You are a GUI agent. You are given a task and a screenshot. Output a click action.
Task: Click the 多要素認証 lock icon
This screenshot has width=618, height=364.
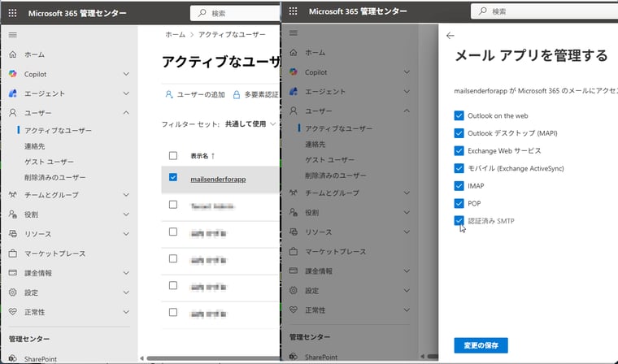pos(237,94)
